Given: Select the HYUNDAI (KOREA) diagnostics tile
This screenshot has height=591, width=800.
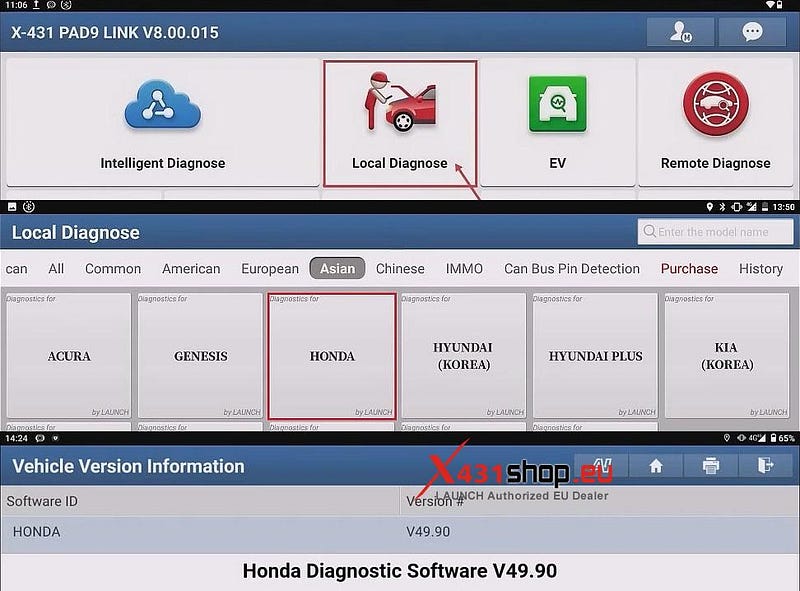Looking at the screenshot, I should [x=463, y=356].
